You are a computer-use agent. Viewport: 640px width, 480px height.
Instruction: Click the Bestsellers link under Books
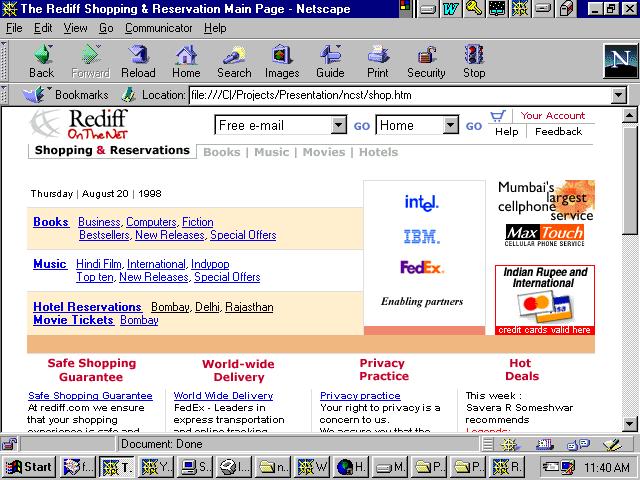pyautogui.click(x=104, y=235)
